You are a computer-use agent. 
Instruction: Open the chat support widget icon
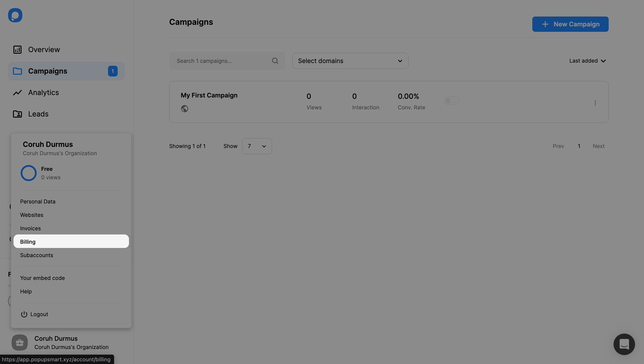point(624,344)
